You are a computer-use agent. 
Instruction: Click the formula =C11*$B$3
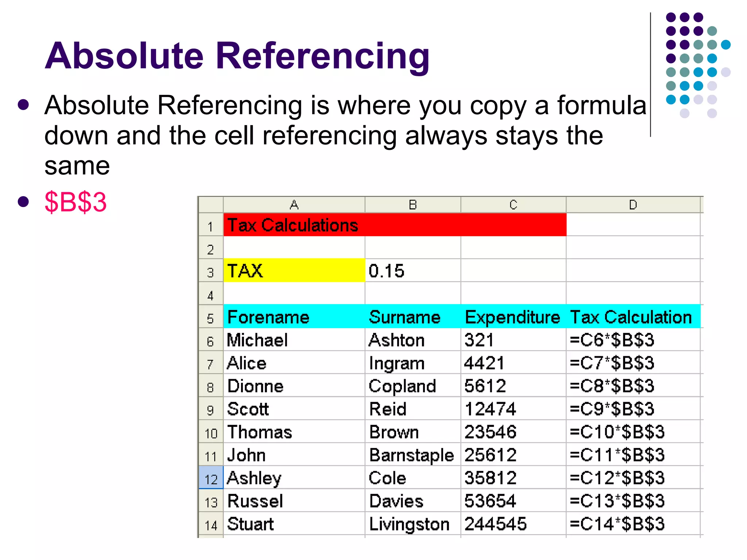[x=634, y=455]
